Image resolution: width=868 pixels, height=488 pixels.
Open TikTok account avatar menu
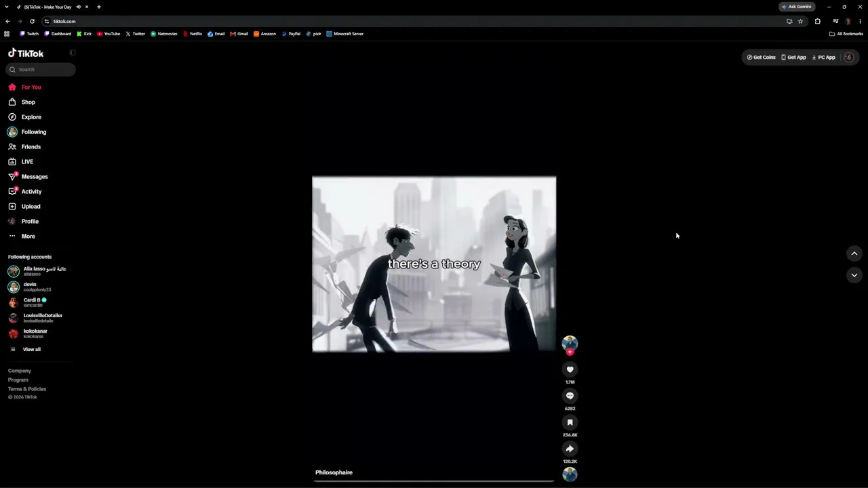click(848, 58)
